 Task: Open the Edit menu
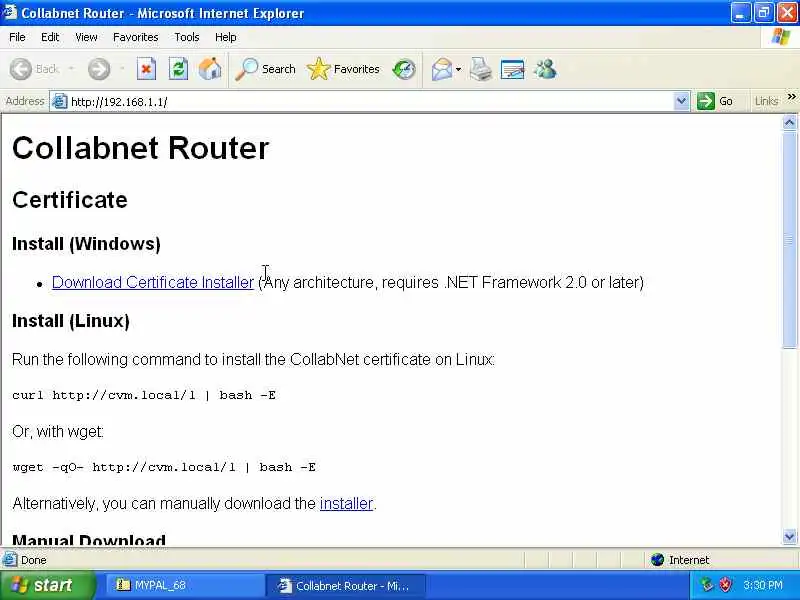pyautogui.click(x=50, y=37)
